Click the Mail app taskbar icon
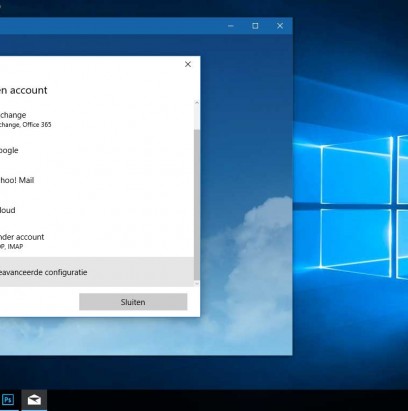This screenshot has height=411, width=408. coord(34,399)
